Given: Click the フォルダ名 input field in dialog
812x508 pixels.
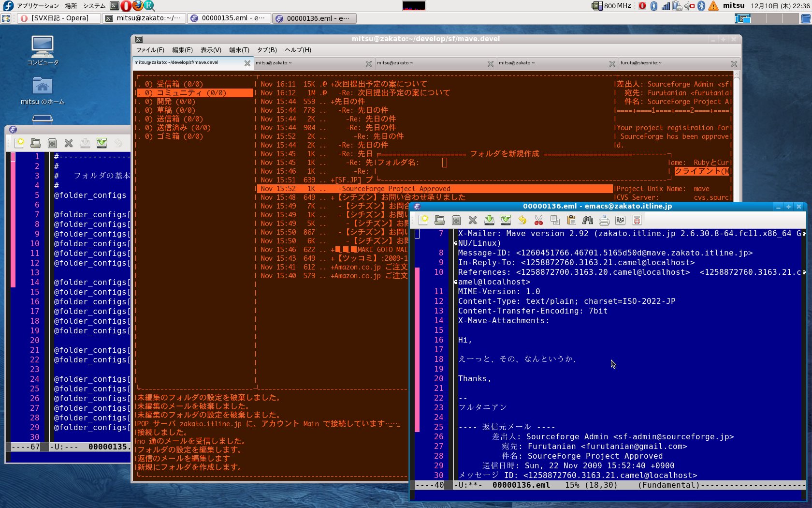Looking at the screenshot, I should click(x=445, y=163).
